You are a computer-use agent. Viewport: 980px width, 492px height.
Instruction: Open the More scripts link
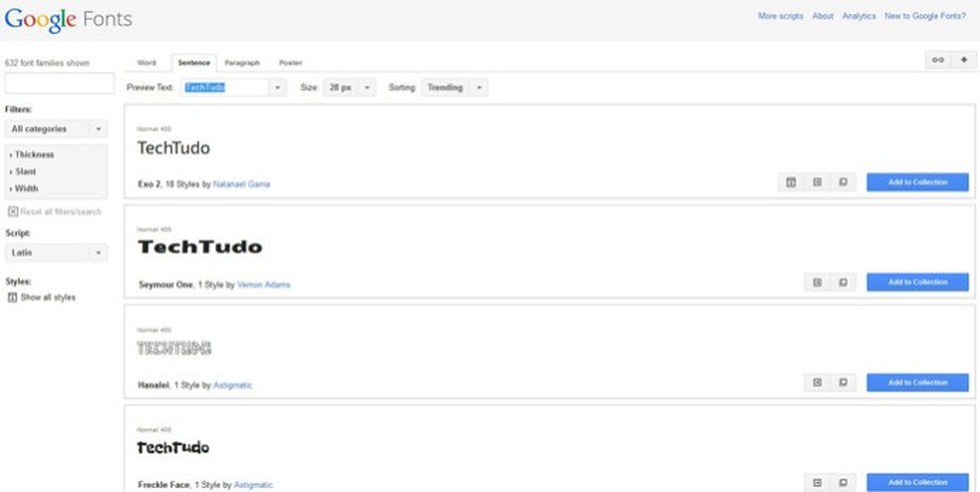[x=781, y=16]
